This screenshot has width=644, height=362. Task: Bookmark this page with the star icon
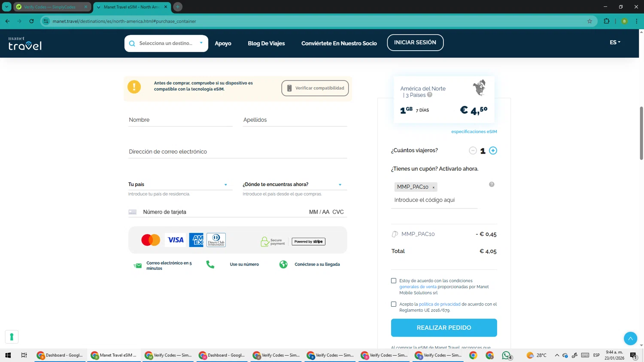coord(589,21)
